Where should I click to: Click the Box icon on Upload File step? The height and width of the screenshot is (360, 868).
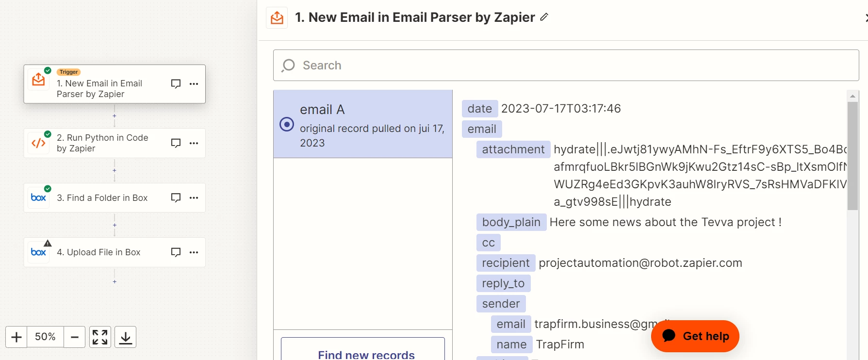[x=38, y=252]
